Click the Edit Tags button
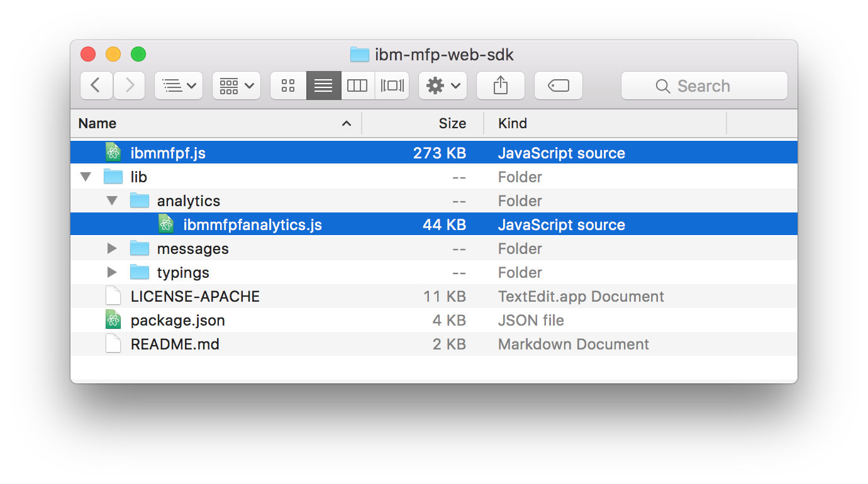 [x=558, y=85]
